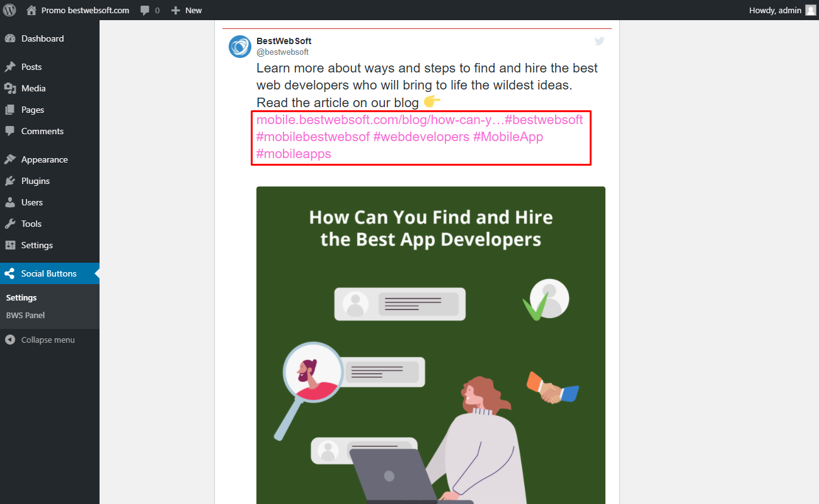Open Appearance in the sidebar
Screen dimensions: 819x504
click(50, 159)
